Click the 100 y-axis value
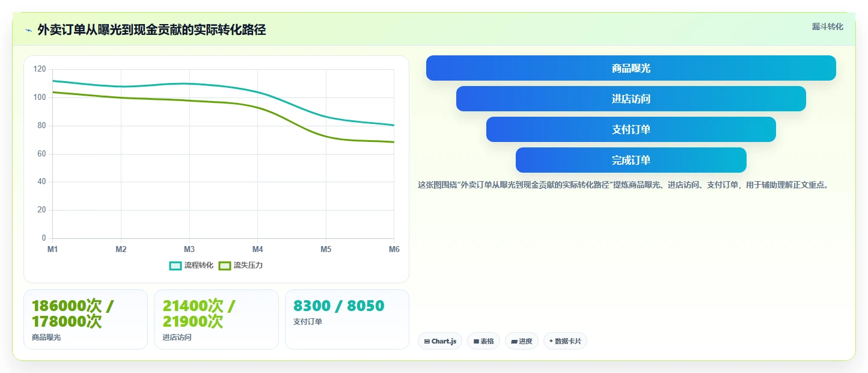 pos(40,97)
